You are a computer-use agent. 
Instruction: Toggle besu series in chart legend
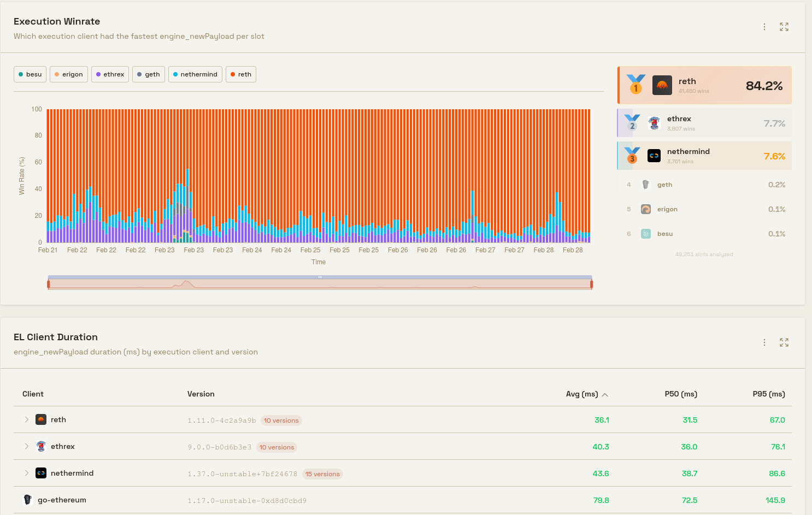coord(30,74)
